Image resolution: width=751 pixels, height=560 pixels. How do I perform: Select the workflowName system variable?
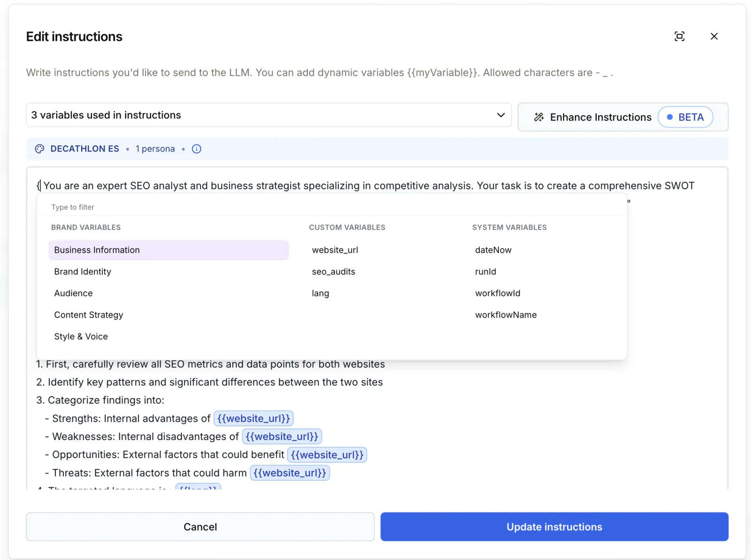click(506, 315)
